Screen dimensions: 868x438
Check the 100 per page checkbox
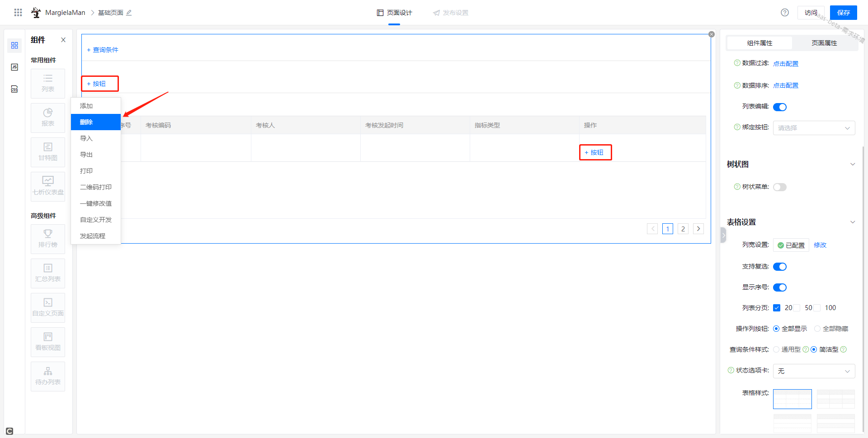pos(817,308)
